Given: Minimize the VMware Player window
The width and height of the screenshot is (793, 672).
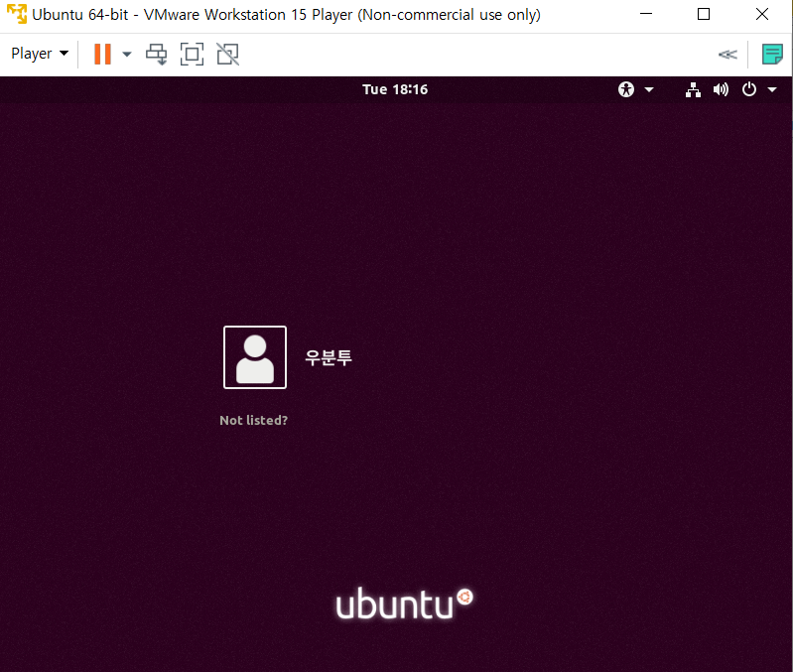Looking at the screenshot, I should point(646,14).
